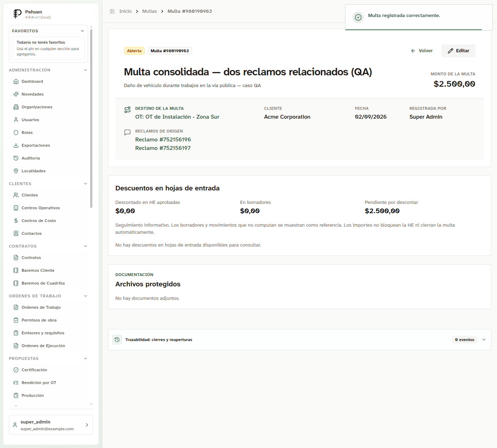Open linked Reclamo #752156197

click(163, 148)
